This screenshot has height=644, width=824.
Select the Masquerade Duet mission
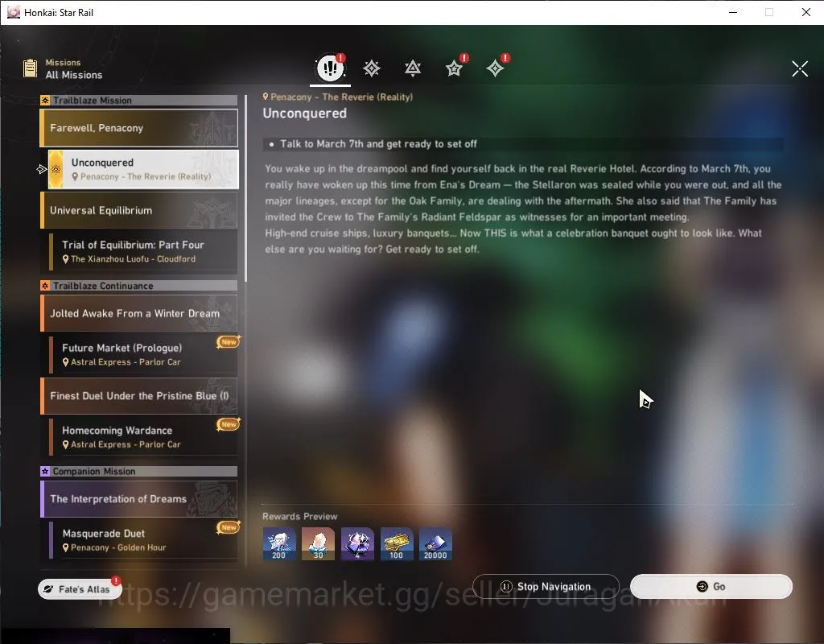tap(143, 540)
